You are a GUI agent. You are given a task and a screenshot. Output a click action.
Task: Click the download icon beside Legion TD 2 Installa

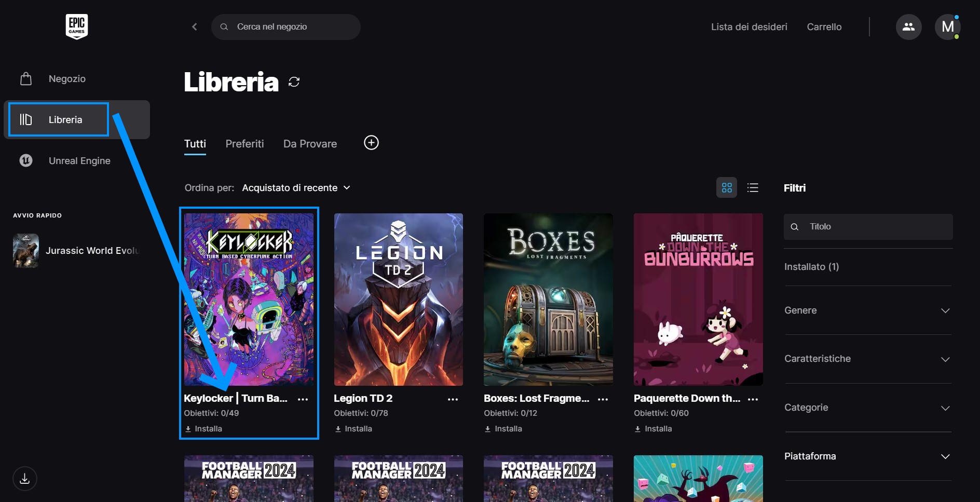point(338,429)
